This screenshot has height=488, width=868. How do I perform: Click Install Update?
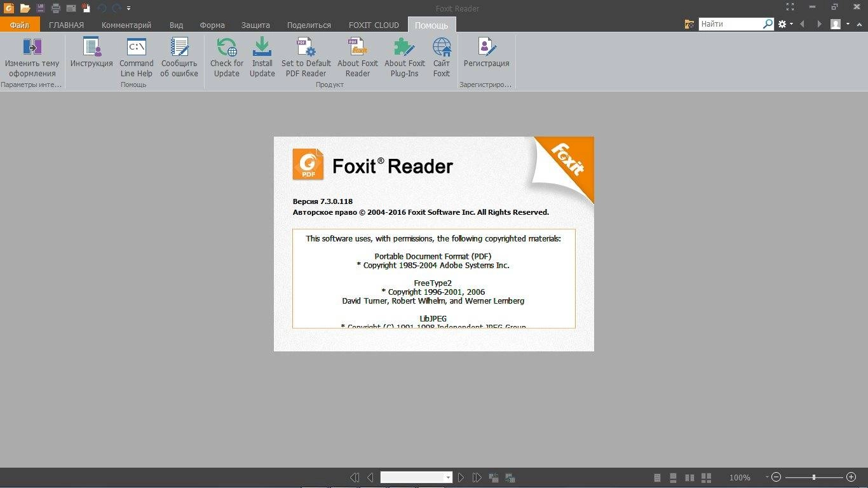click(262, 57)
